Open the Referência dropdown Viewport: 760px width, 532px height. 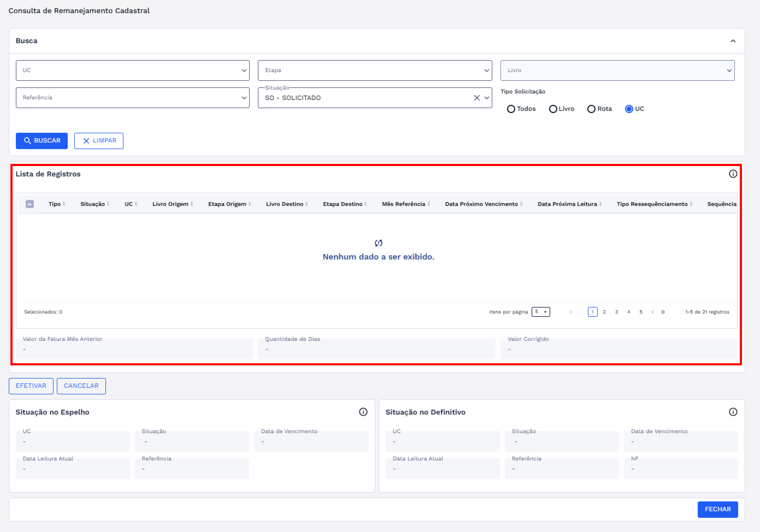(132, 97)
